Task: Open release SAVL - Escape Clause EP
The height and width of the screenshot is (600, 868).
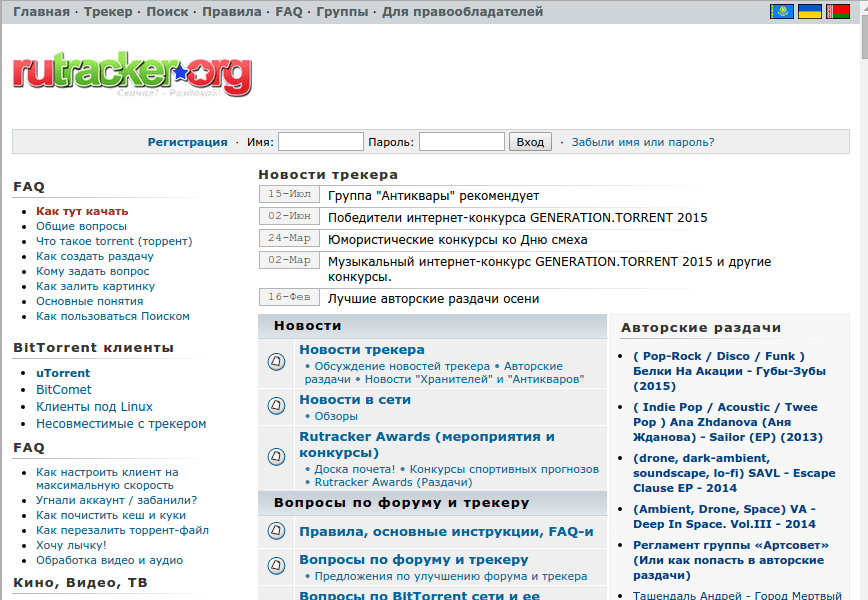Action: tap(735, 473)
